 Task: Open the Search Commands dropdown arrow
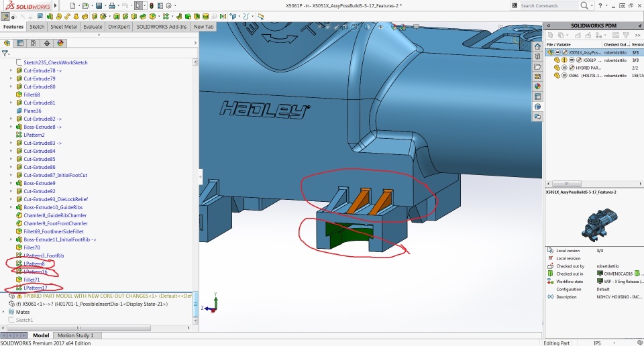point(592,6)
